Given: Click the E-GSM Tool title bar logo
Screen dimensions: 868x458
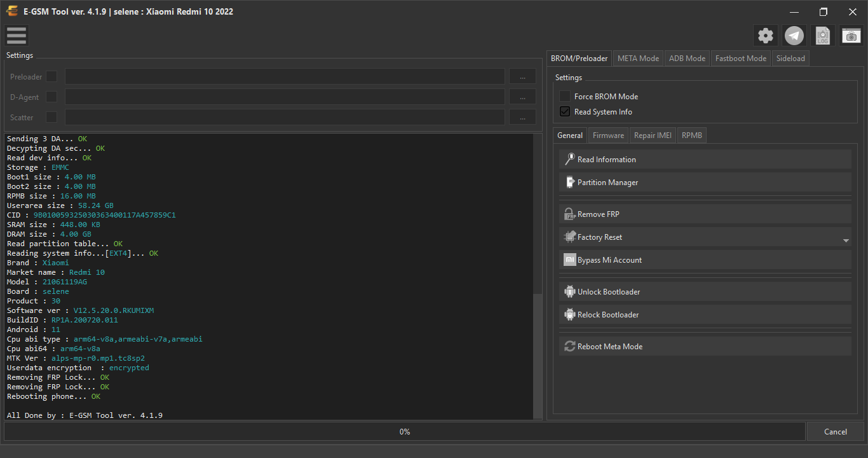Looking at the screenshot, I should [x=12, y=11].
